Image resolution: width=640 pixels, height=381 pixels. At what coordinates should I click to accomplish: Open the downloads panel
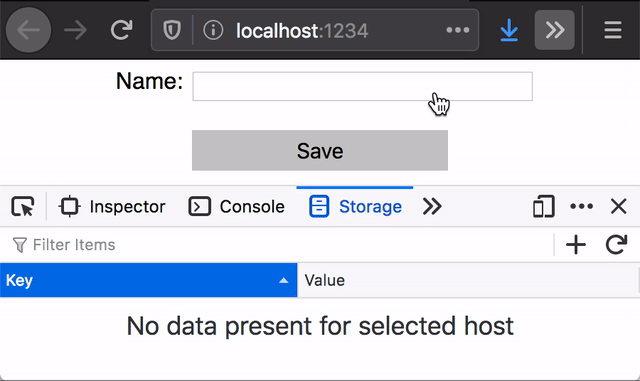point(509,30)
